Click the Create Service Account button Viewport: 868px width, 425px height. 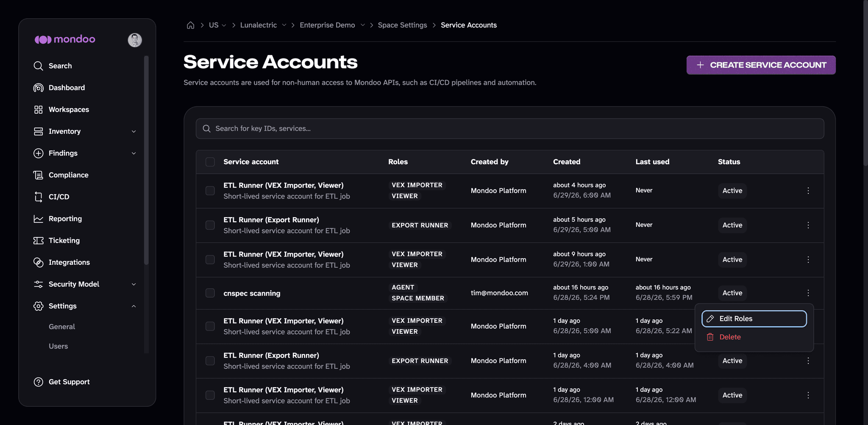click(761, 65)
